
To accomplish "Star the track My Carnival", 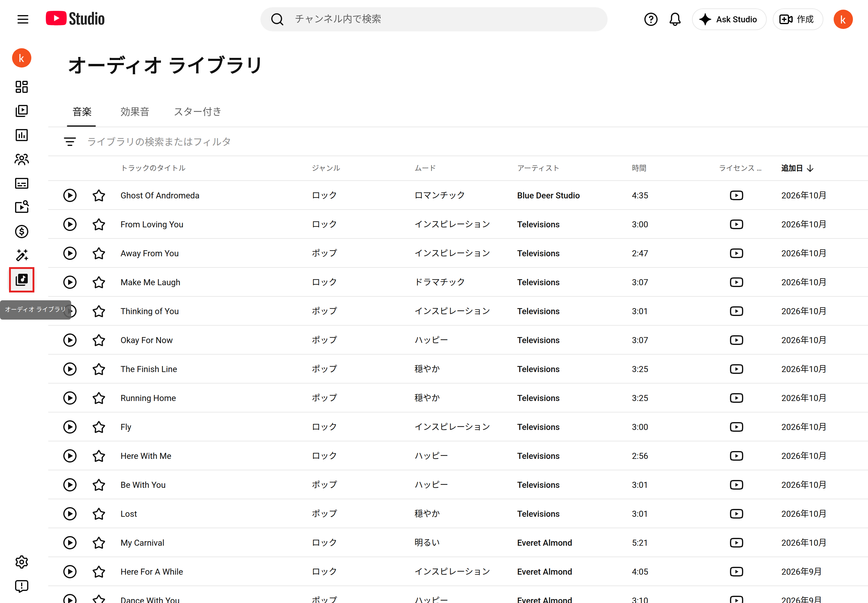I will click(x=99, y=543).
